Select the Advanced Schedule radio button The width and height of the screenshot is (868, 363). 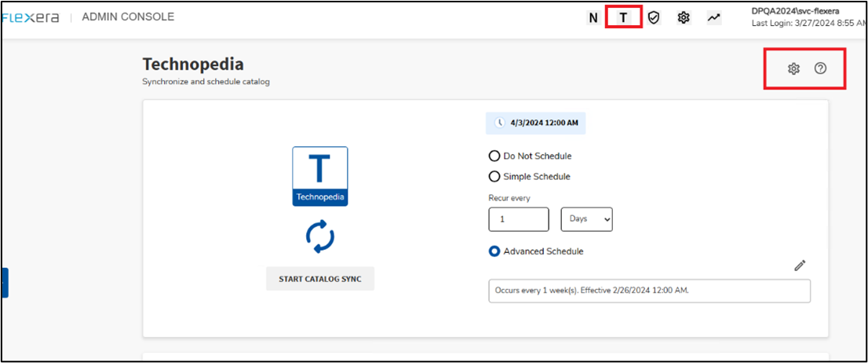[494, 251]
